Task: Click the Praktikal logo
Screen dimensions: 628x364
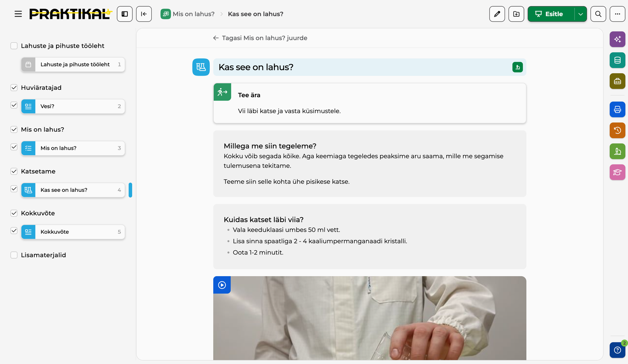Action: tap(71, 14)
